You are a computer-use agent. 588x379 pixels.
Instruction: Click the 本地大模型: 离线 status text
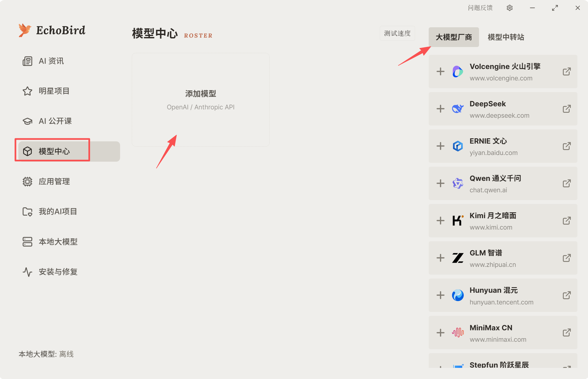[46, 354]
